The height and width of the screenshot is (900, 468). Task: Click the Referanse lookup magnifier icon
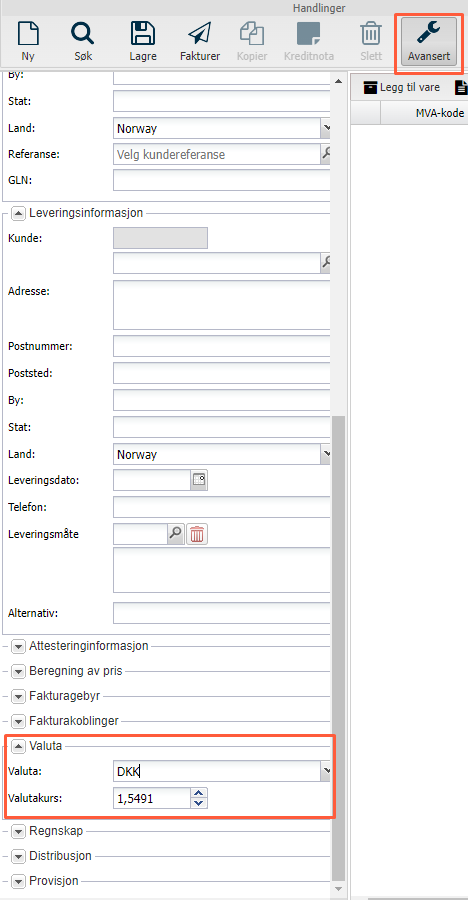coord(326,154)
